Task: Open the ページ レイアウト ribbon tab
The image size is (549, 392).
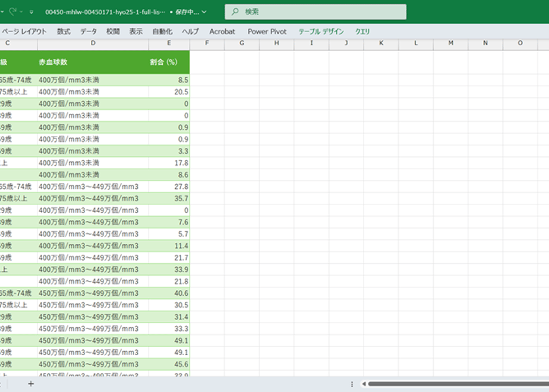Action: pos(24,31)
